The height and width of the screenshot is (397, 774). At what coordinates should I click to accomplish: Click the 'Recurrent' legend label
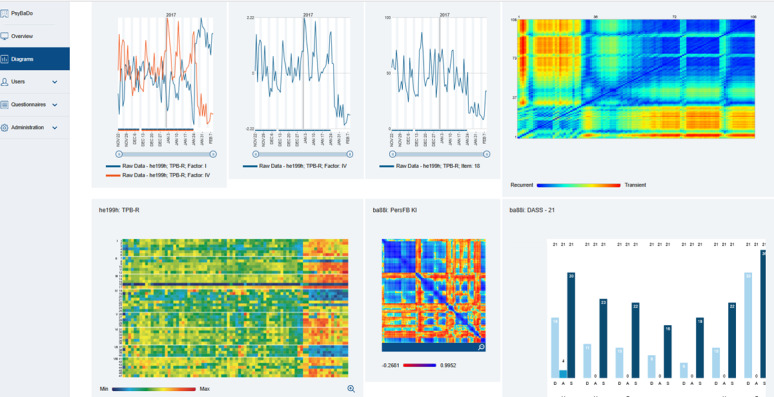[x=522, y=185]
